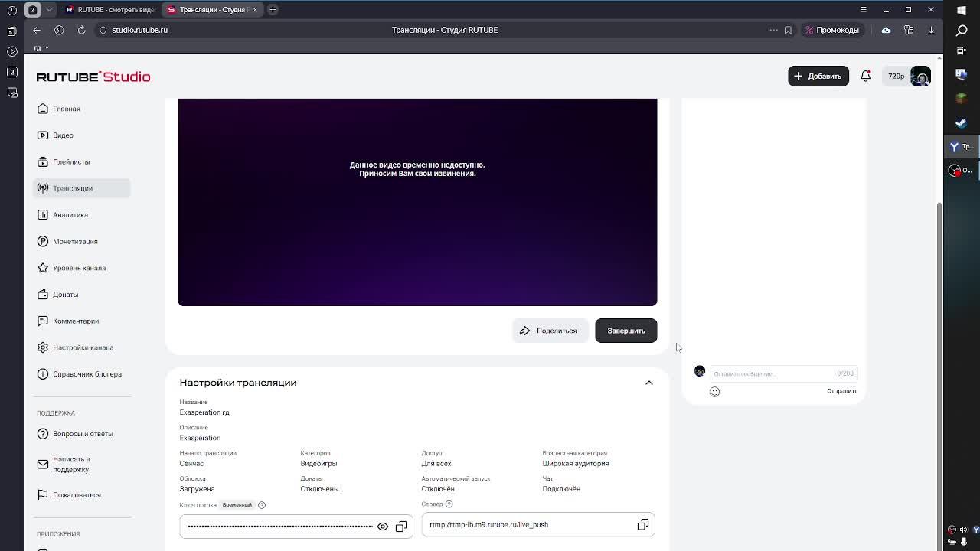Click the stream key field
The height and width of the screenshot is (551, 980).
point(296,527)
